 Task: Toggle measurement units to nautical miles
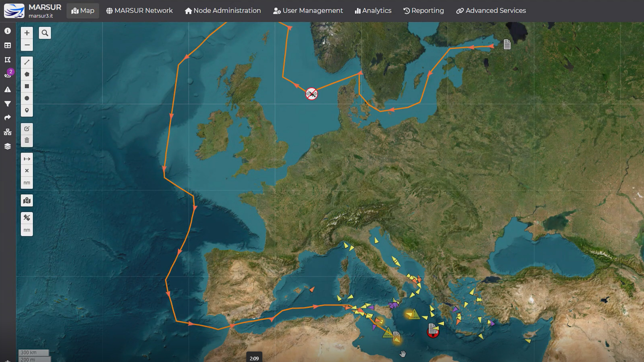27,183
